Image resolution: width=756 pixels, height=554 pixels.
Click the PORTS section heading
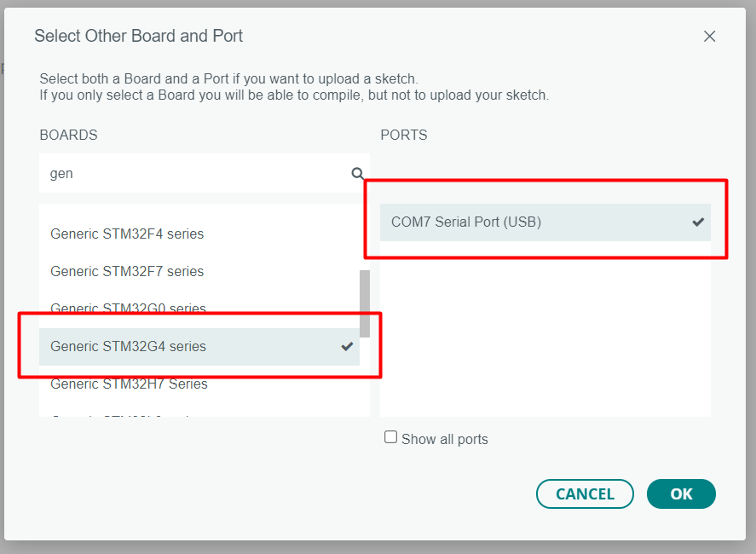click(x=404, y=135)
